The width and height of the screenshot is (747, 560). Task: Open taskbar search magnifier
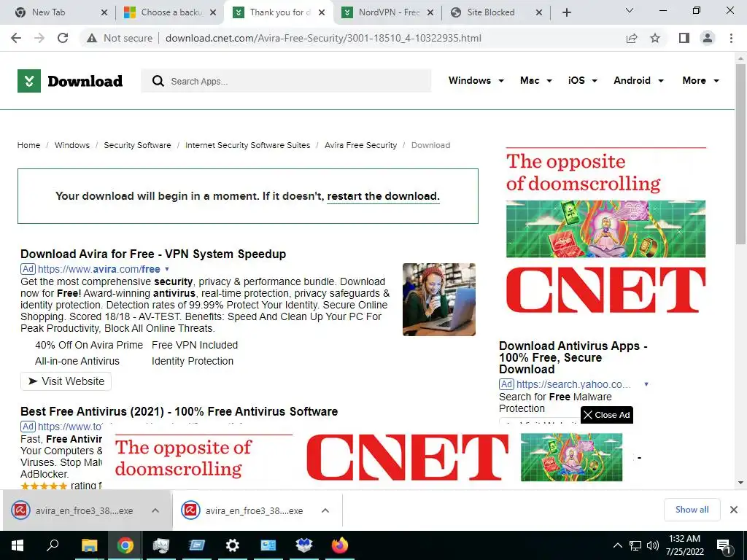click(x=53, y=545)
